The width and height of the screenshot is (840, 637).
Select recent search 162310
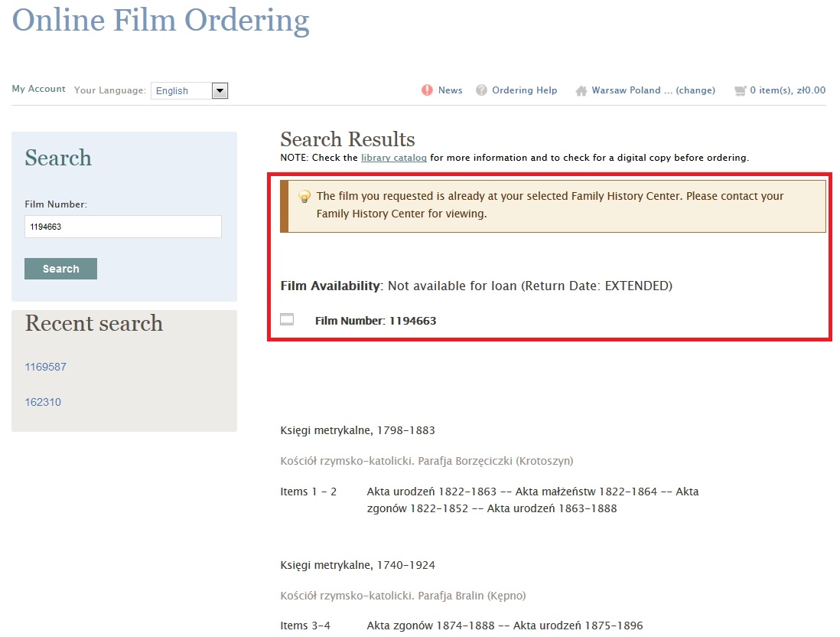tap(43, 402)
